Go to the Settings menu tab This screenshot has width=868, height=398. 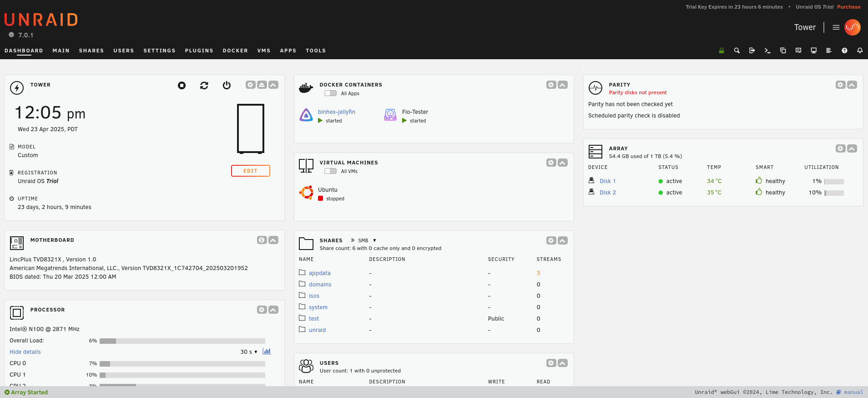[x=159, y=51]
